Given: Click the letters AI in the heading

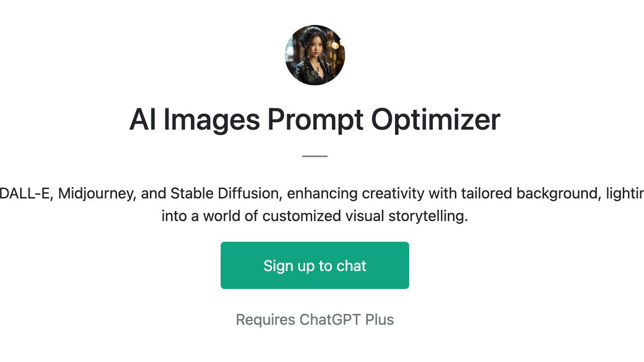Looking at the screenshot, I should [x=143, y=119].
